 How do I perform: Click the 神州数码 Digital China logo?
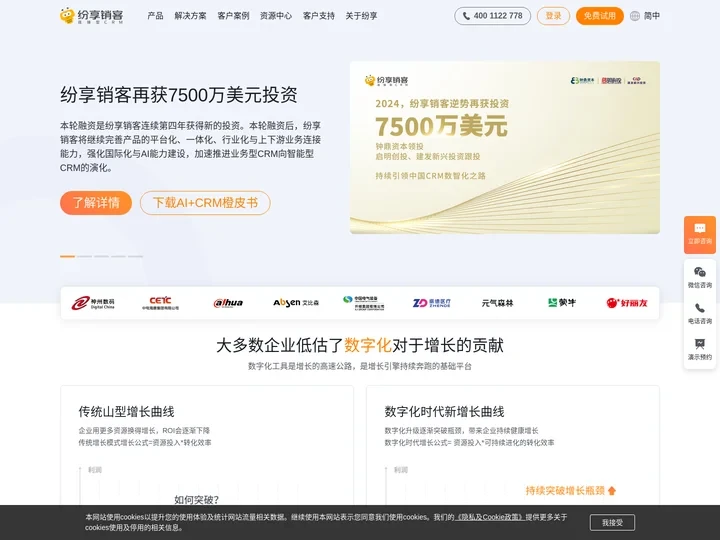pos(93,303)
